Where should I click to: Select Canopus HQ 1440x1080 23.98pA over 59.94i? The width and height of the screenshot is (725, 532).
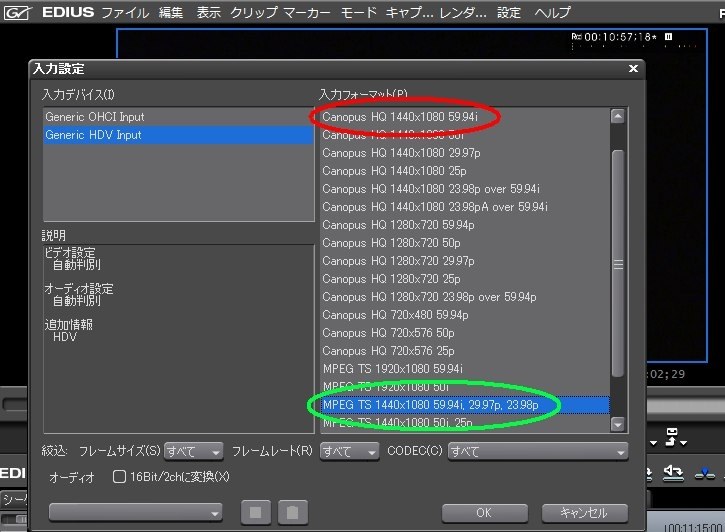click(x=465, y=207)
